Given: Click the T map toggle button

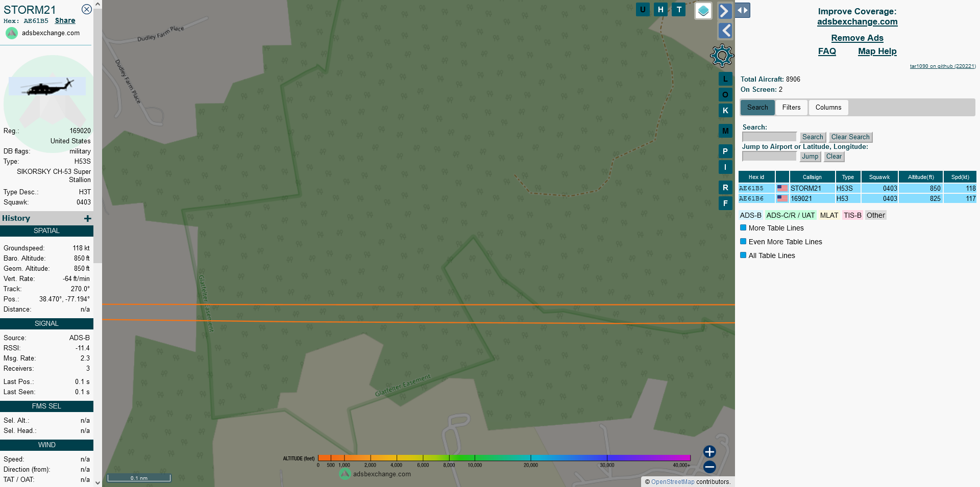Looking at the screenshot, I should pyautogui.click(x=679, y=9).
